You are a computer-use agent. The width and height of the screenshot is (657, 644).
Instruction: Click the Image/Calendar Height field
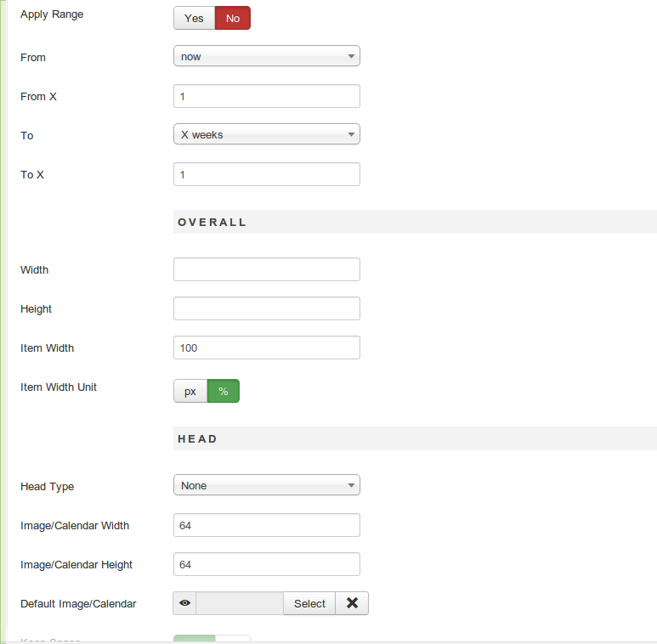pos(267,564)
